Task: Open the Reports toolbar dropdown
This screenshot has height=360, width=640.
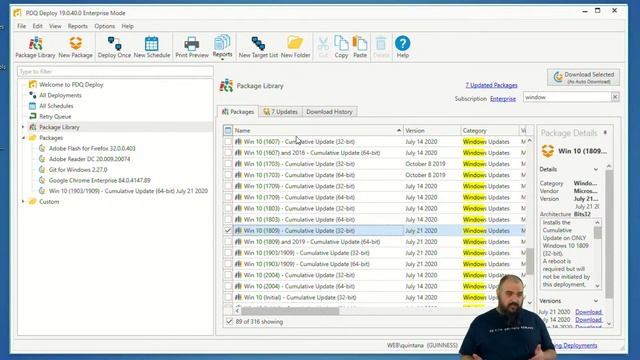Action: tap(222, 47)
